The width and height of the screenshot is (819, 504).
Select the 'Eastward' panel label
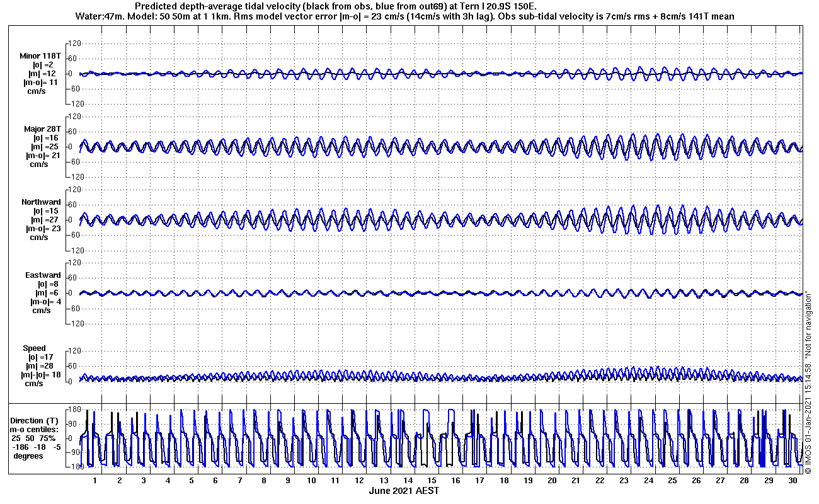[43, 275]
